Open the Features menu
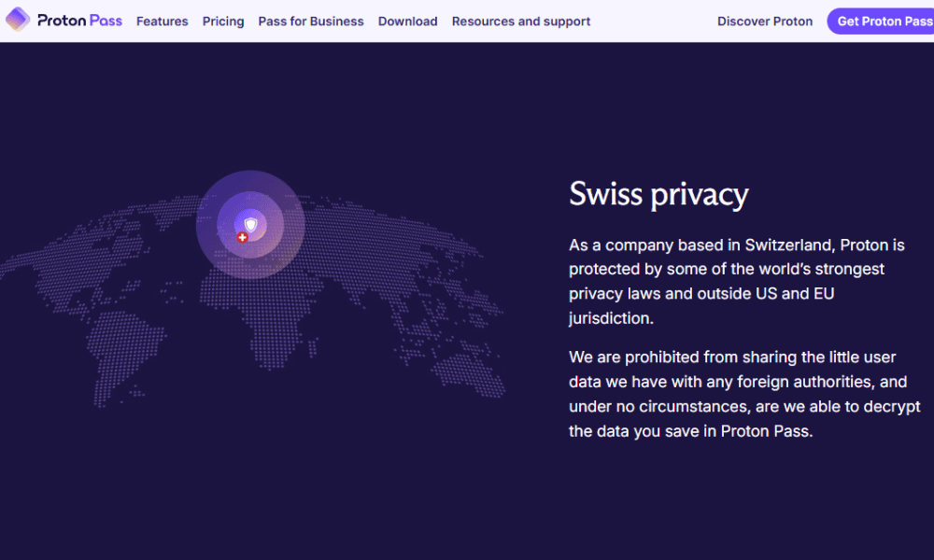The image size is (934, 560). coord(162,21)
